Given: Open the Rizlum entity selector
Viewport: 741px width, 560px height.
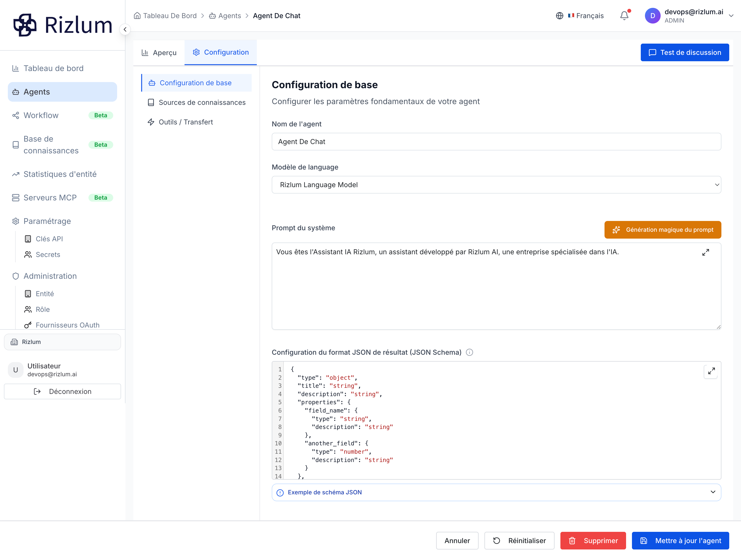Looking at the screenshot, I should click(62, 342).
